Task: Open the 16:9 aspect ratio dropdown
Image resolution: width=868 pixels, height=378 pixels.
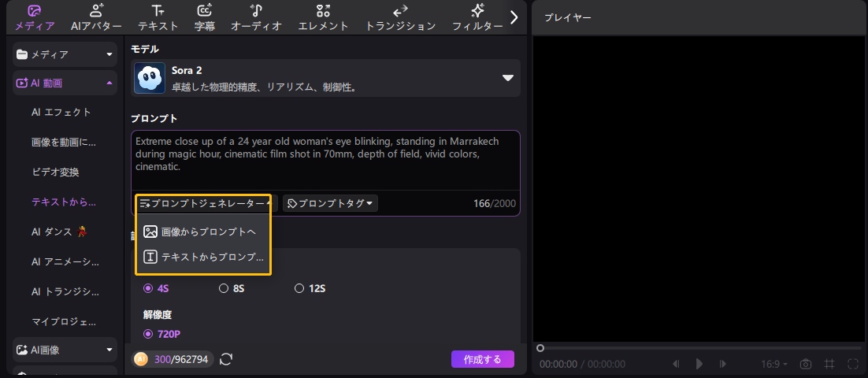Action: pyautogui.click(x=774, y=364)
